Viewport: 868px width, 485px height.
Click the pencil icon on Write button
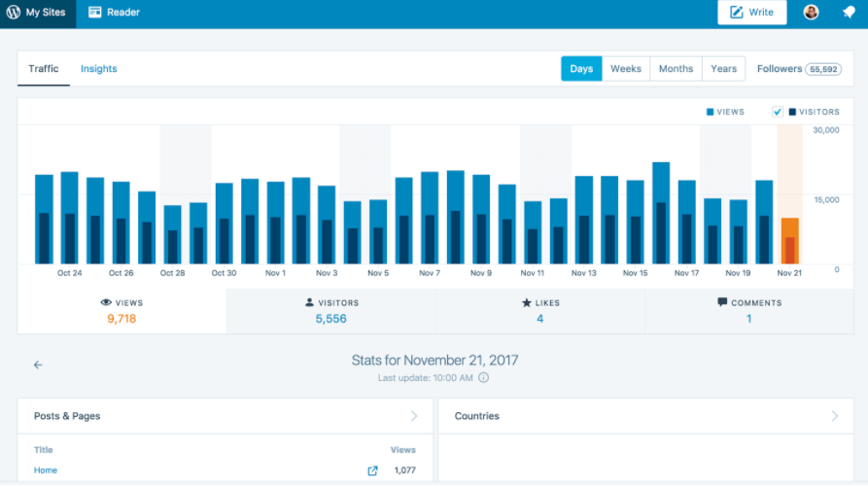coord(736,13)
